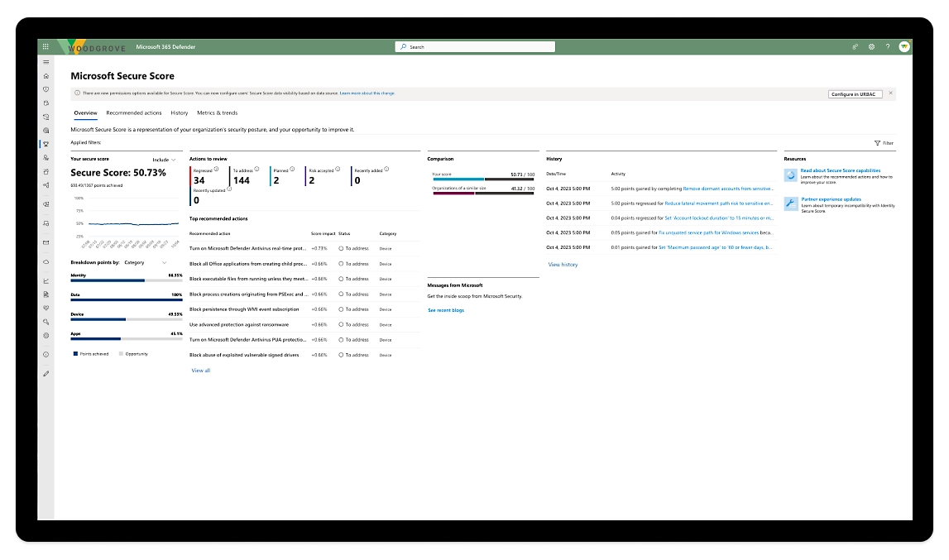The width and height of the screenshot is (949, 560).
Task: Open Settings gear in top header
Action: [871, 47]
